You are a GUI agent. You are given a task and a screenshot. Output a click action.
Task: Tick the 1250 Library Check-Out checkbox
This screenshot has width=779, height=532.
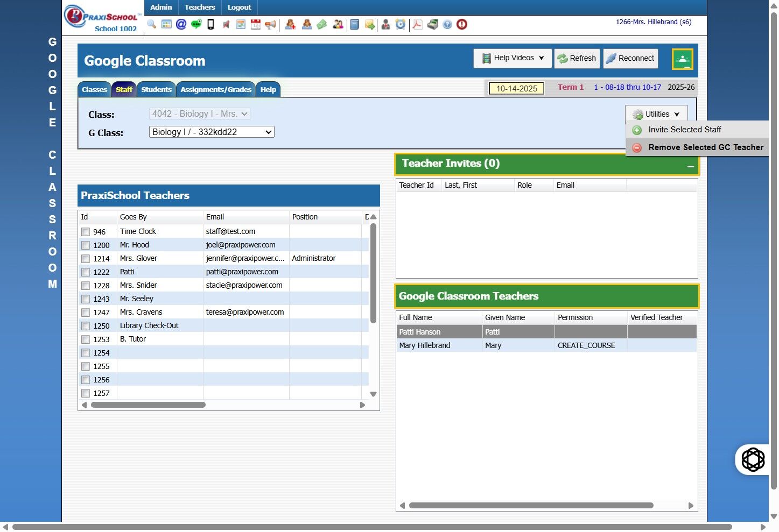point(86,326)
